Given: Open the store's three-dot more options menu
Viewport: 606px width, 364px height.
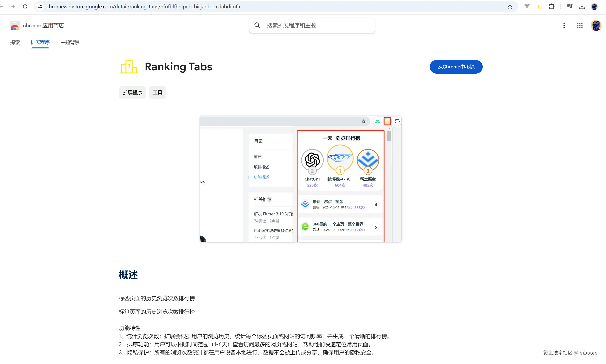Looking at the screenshot, I should [x=564, y=25].
